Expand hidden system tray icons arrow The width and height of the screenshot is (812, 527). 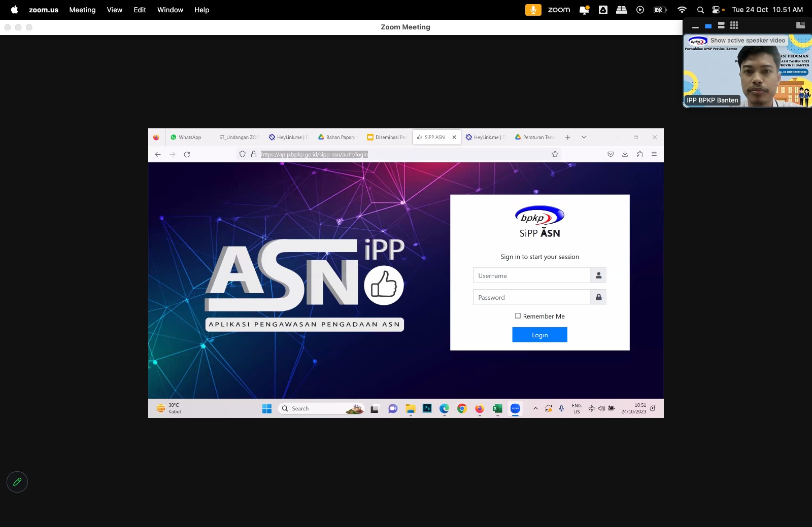pos(535,408)
